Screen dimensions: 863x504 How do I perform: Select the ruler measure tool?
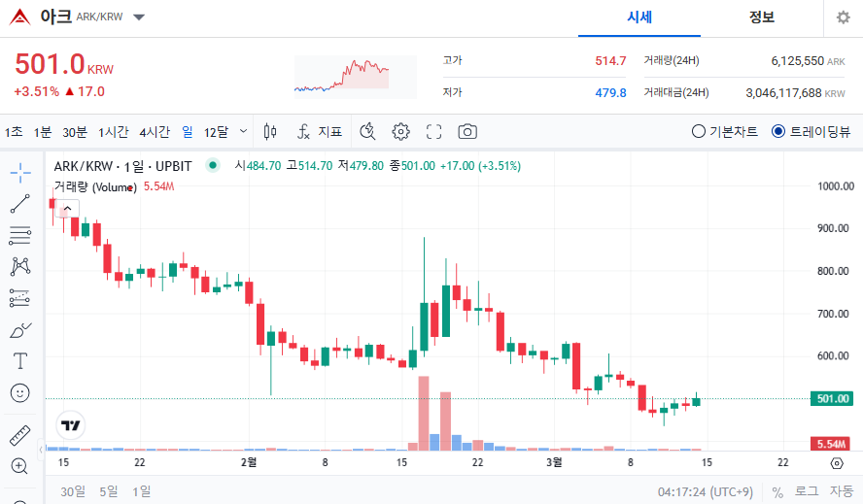coord(20,435)
